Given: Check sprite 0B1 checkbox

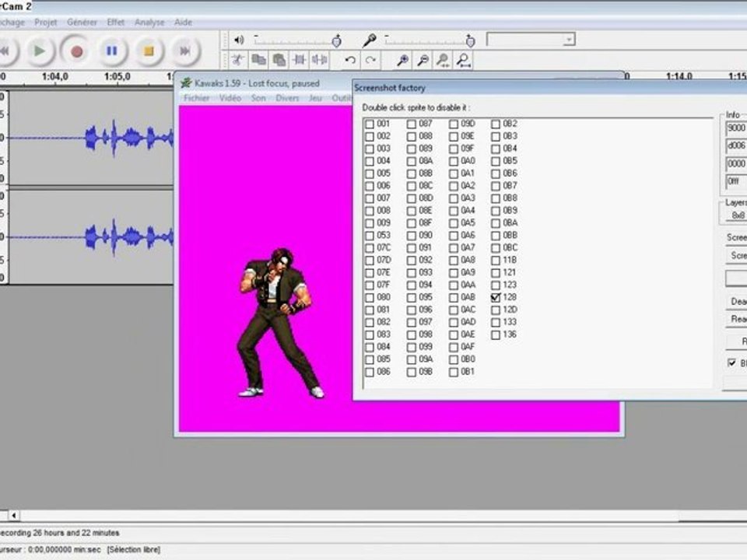Looking at the screenshot, I should click(453, 372).
